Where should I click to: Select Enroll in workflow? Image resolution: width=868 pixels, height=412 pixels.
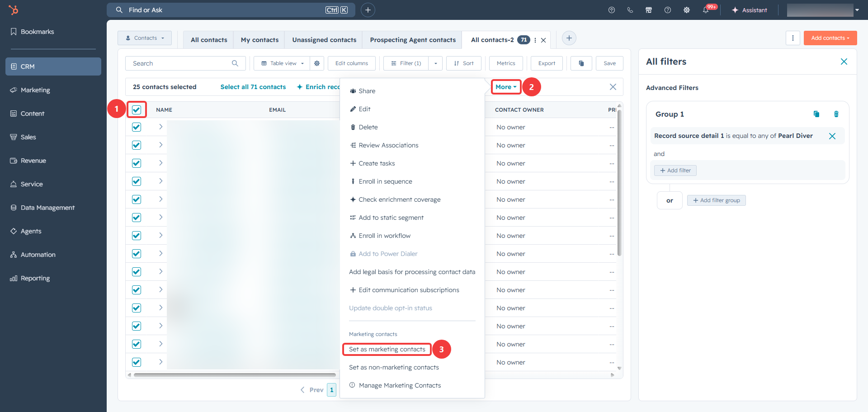coord(412,236)
